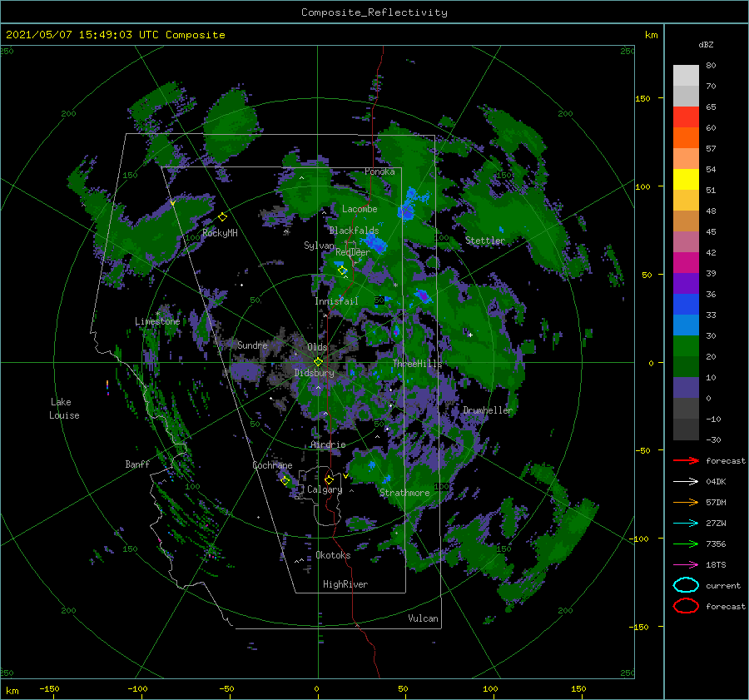This screenshot has height=700, width=749.
Task: Click the ThreeHills label
Action: (417, 364)
